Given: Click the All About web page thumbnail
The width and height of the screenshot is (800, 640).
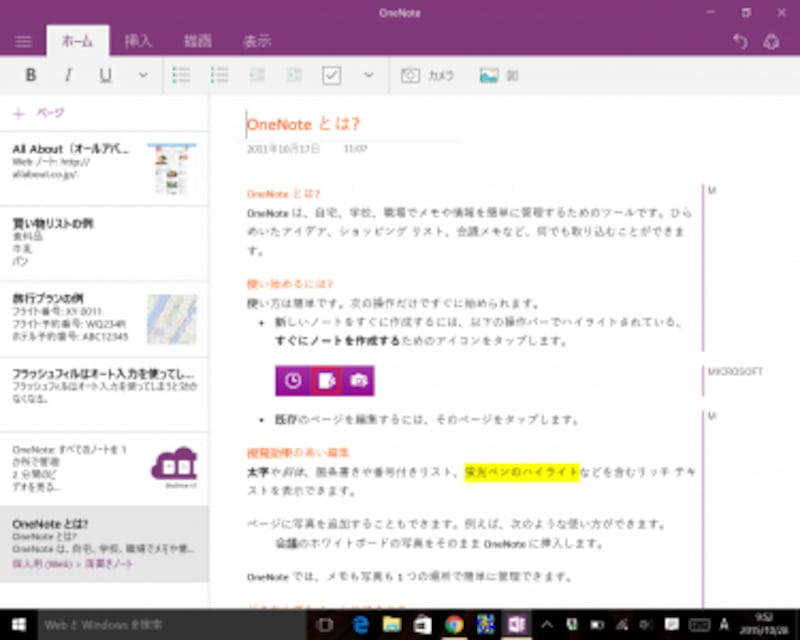Looking at the screenshot, I should 172,169.
